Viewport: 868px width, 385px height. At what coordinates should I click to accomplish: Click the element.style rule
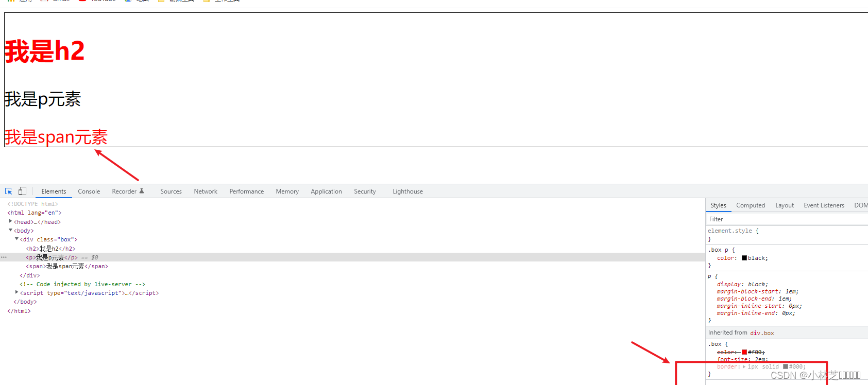click(x=730, y=231)
